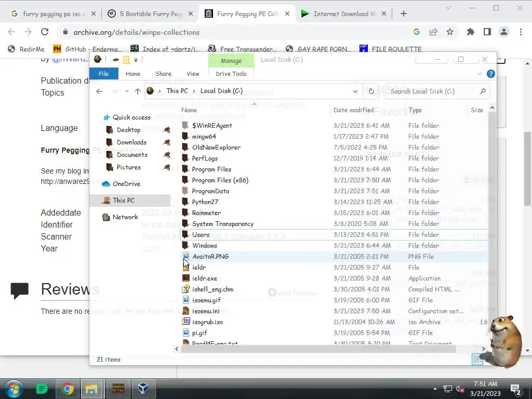This screenshot has width=532, height=399.
Task: Open Chrome from the taskbar
Action: coord(67,389)
